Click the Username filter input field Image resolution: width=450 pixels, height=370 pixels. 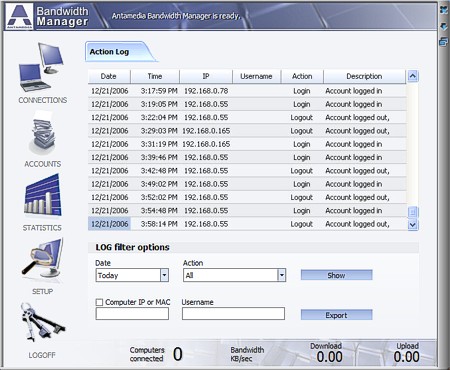click(233, 314)
